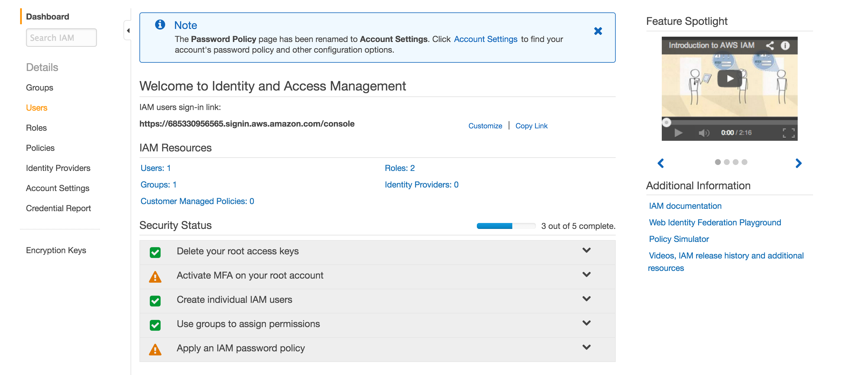Go to previous Feature Spotlight slide
The height and width of the screenshot is (375, 868).
[661, 163]
